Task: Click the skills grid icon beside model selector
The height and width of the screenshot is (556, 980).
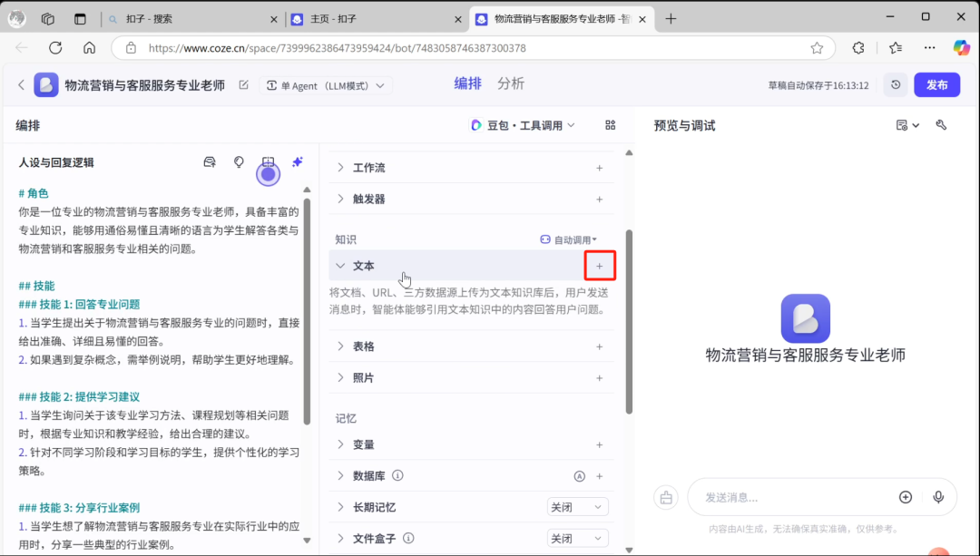Action: 611,125
